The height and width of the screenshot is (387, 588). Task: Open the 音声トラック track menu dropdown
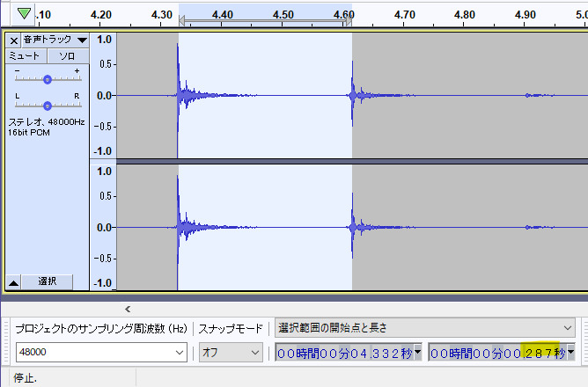pyautogui.click(x=82, y=40)
